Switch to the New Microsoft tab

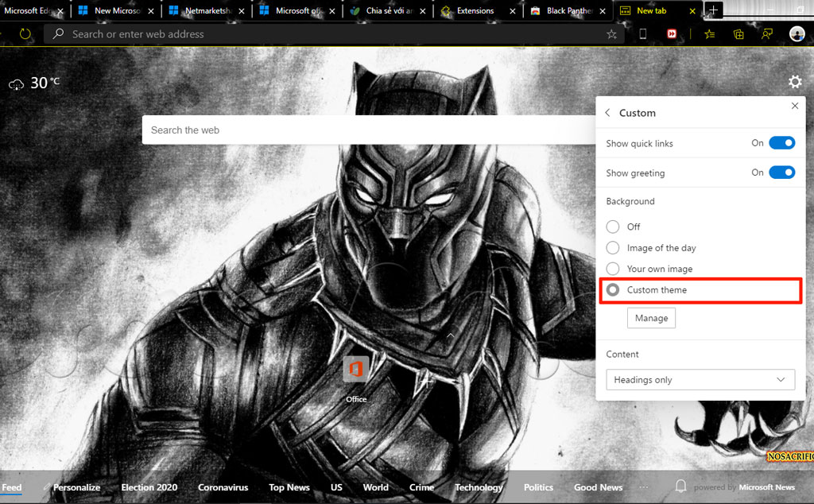[117, 10]
